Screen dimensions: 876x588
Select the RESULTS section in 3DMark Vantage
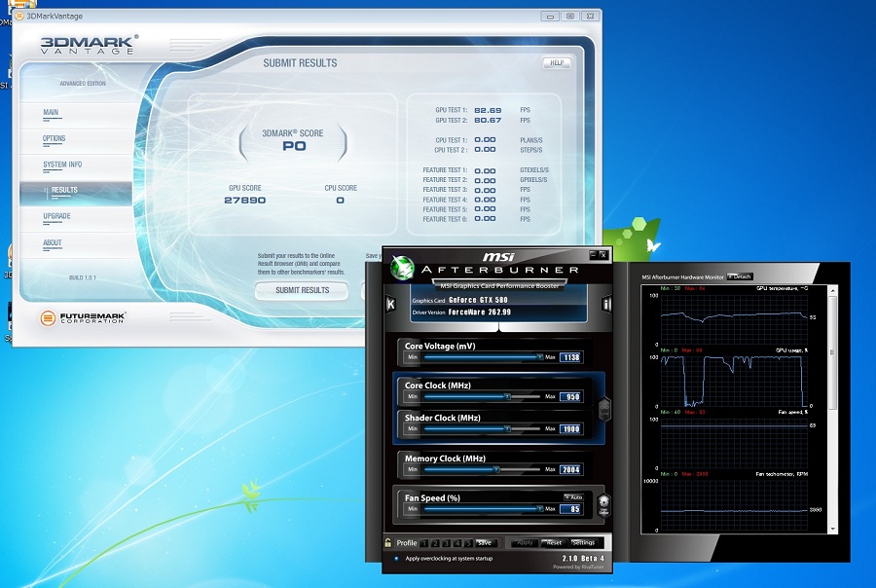(x=75, y=192)
